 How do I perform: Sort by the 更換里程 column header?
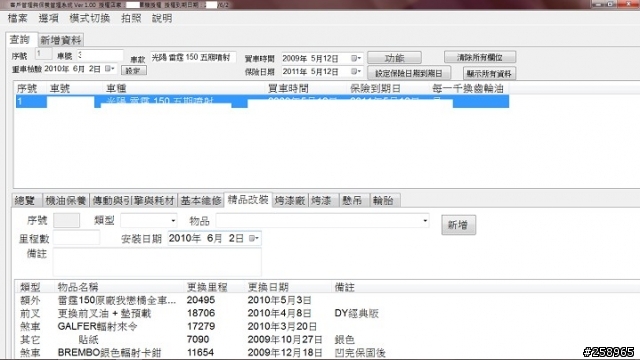(x=214, y=287)
